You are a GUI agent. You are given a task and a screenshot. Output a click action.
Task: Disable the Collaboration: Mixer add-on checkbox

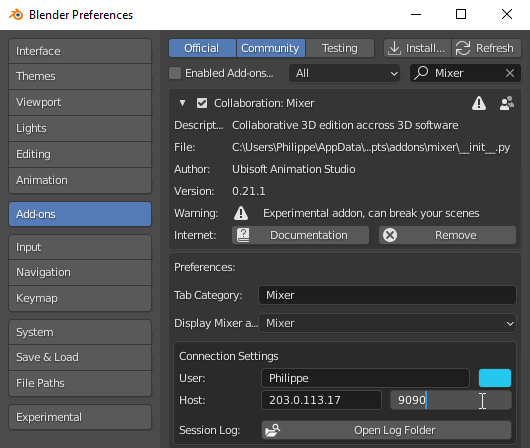(x=202, y=103)
